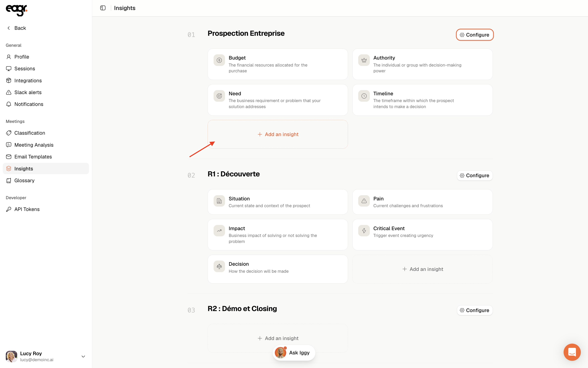
Task: Click the R2 : Démo et Closing heading
Action: [242, 309]
